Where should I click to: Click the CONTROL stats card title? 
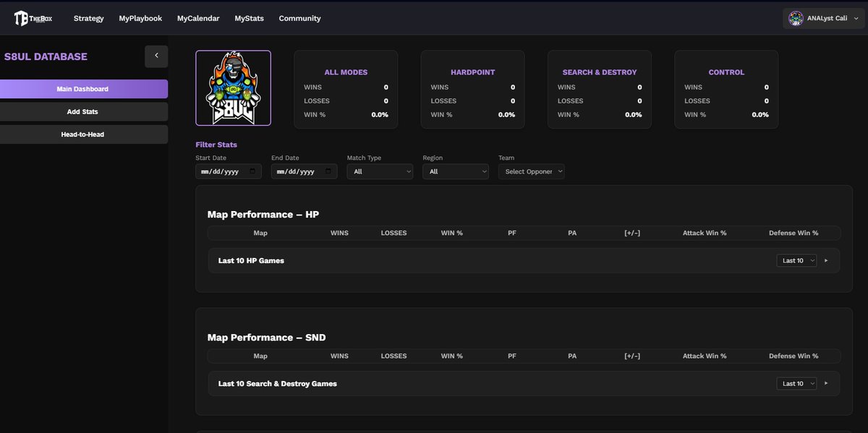click(x=726, y=72)
